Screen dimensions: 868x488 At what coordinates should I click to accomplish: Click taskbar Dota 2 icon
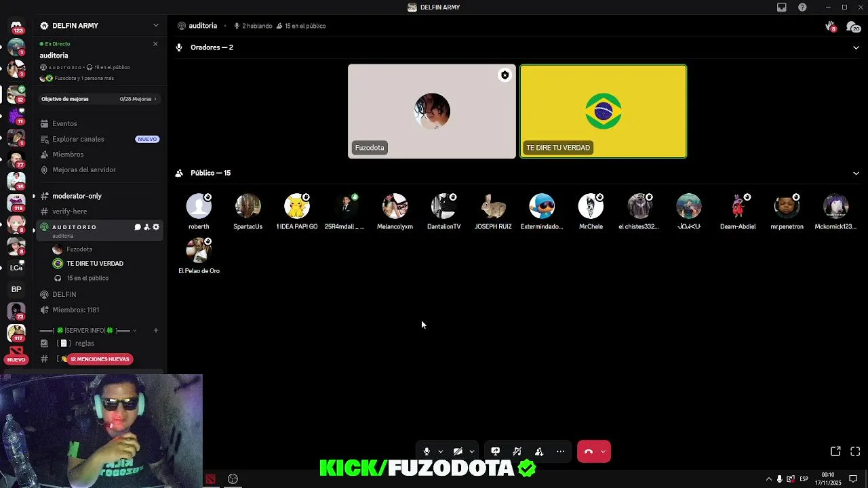tap(210, 479)
